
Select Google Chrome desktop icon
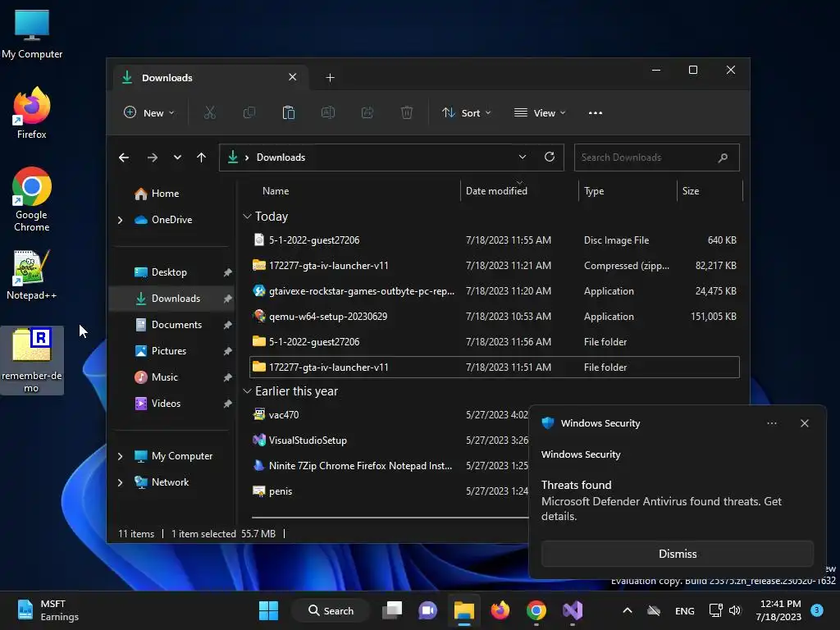(32, 199)
